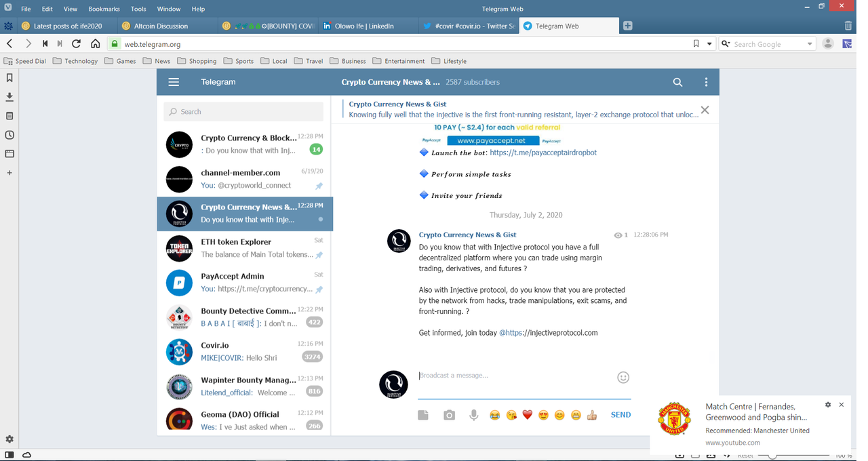Open the Bookmarks menu
The height and width of the screenshot is (461, 868).
pos(104,9)
